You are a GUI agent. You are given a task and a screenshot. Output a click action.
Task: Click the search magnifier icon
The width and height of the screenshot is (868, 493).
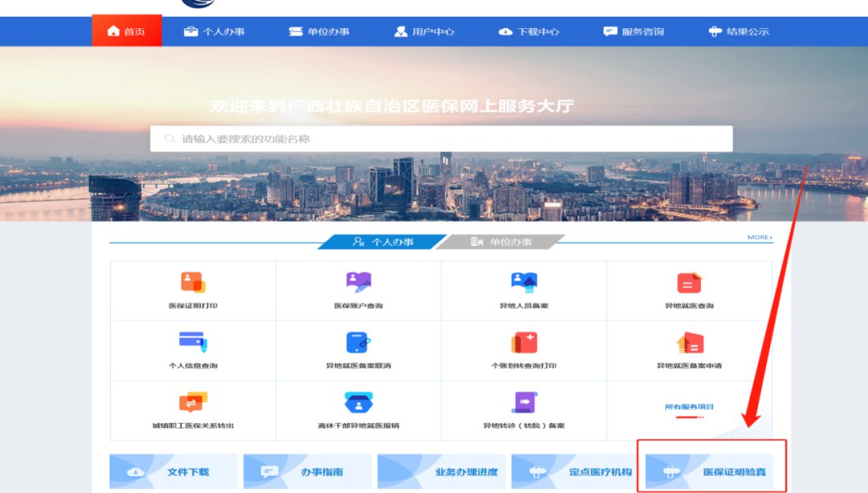[170, 138]
